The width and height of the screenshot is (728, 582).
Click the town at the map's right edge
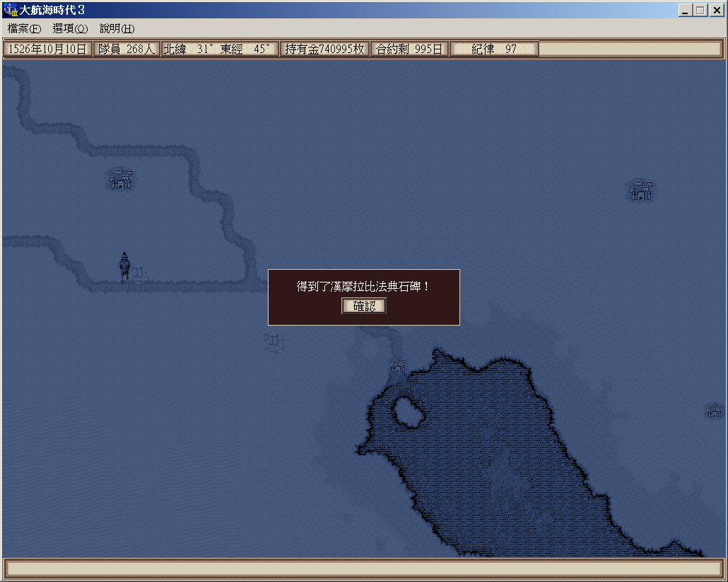point(715,410)
